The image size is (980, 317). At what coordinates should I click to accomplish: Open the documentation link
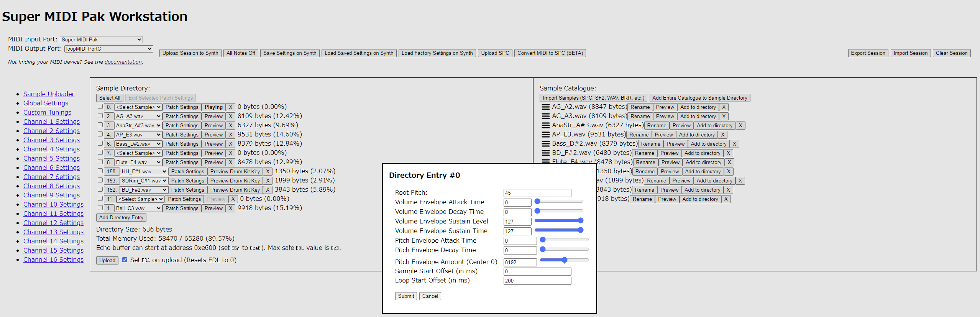pos(123,62)
